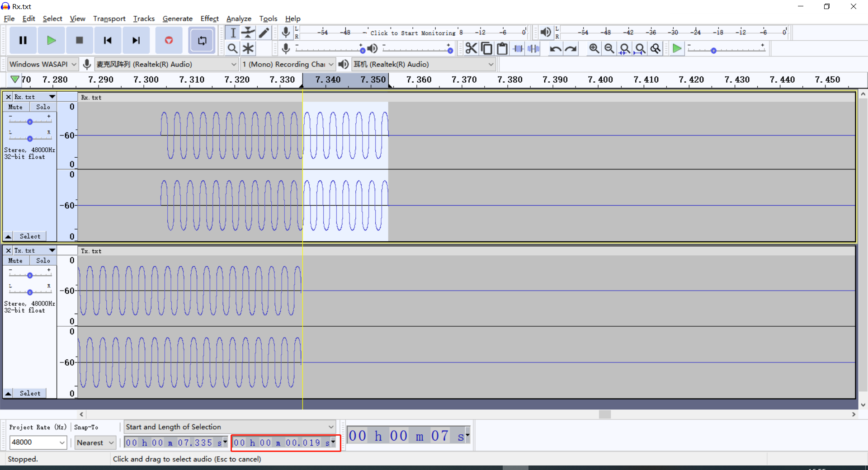Open the Rx.txt track menu dropdown
Image resolution: width=868 pixels, height=470 pixels.
point(52,96)
